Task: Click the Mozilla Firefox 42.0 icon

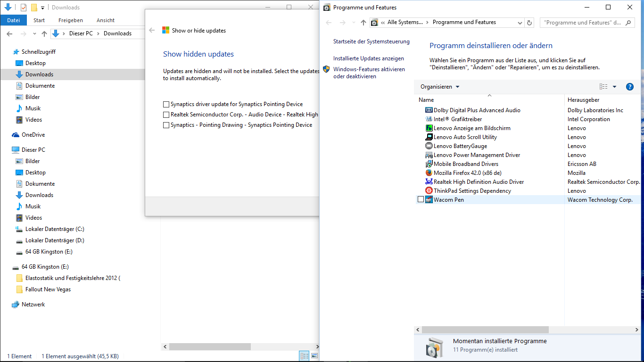Action: pos(429,173)
